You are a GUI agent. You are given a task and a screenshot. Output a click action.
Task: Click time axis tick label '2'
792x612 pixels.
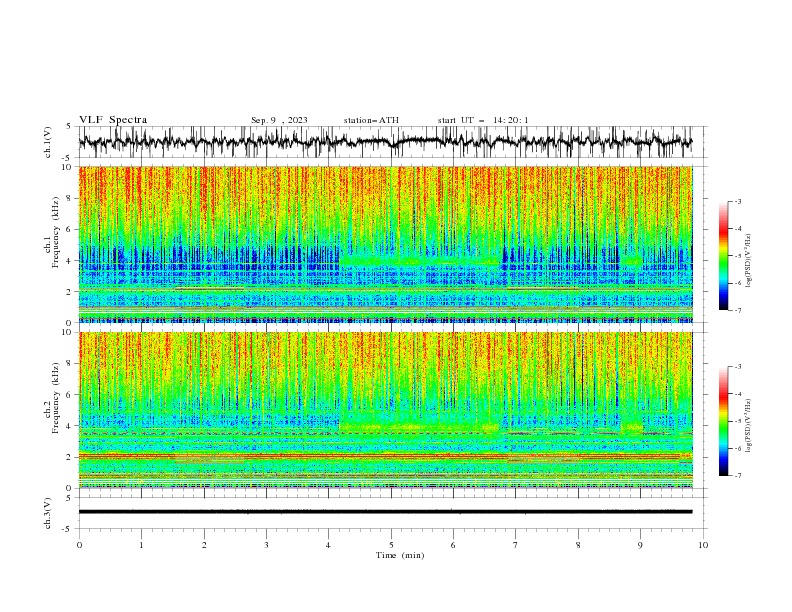click(204, 545)
